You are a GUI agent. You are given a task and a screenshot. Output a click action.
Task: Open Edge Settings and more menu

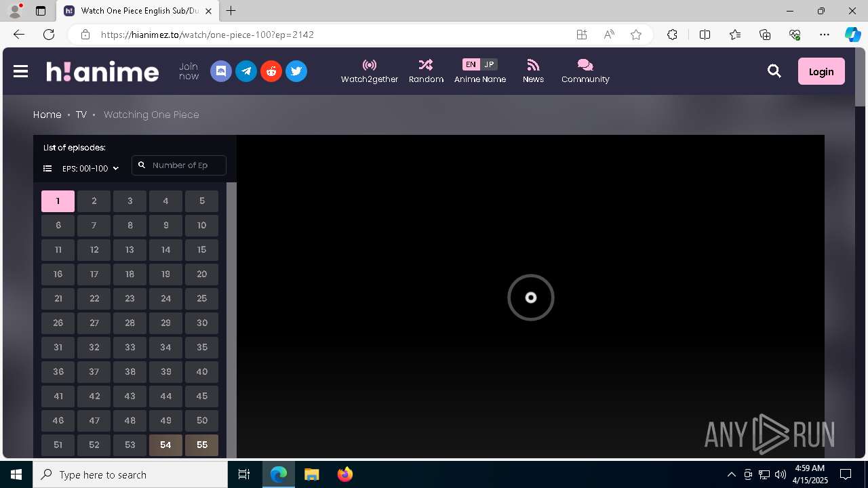point(825,35)
